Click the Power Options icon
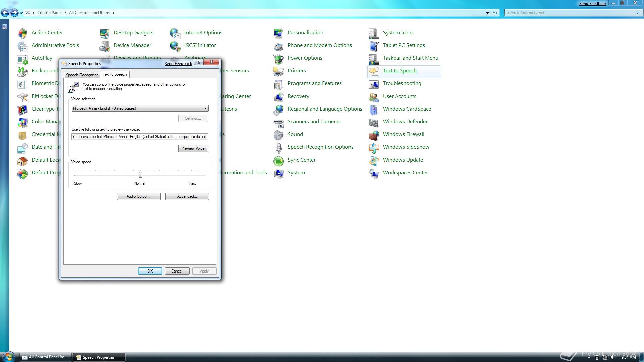The image size is (644, 362). pos(279,59)
